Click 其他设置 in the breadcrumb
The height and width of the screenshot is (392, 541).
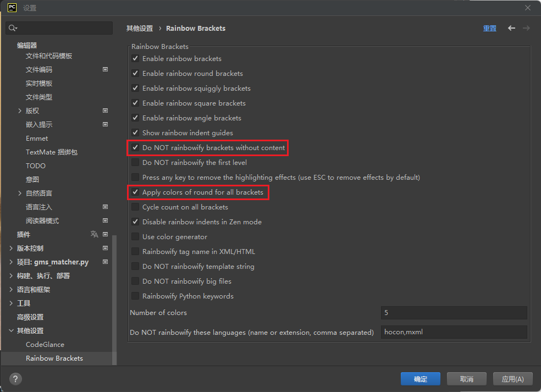tap(140, 28)
